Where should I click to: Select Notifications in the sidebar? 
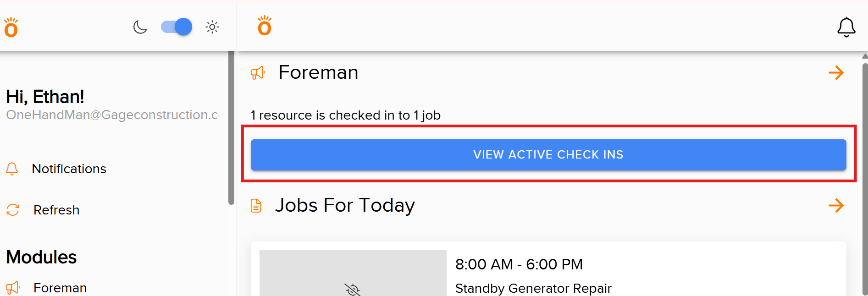(x=69, y=169)
